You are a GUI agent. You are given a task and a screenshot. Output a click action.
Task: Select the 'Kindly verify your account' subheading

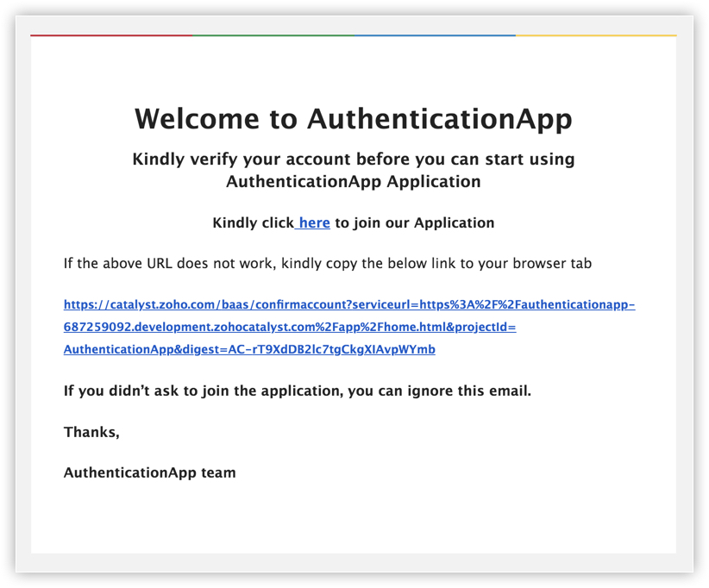(x=354, y=170)
